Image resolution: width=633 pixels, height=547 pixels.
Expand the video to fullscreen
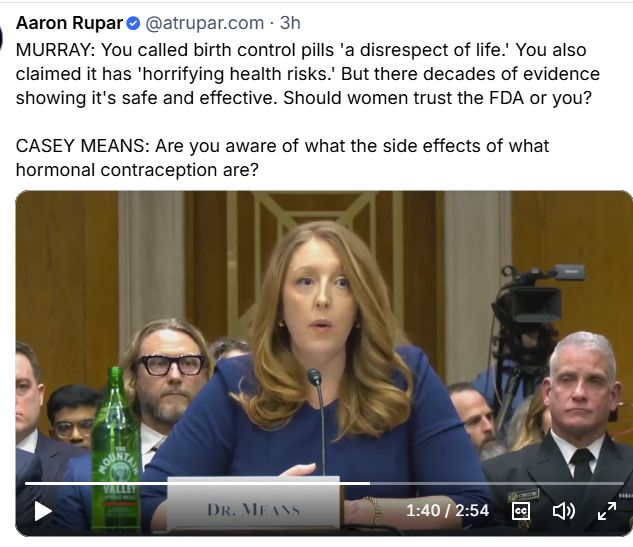[x=607, y=511]
